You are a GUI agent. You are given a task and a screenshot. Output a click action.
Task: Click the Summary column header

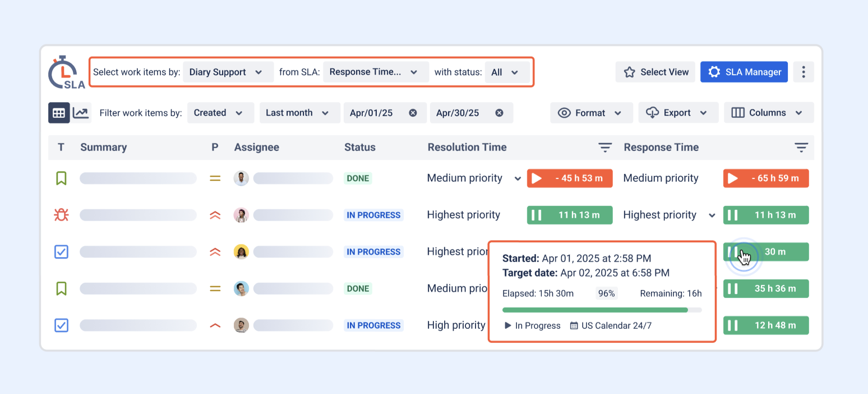click(x=104, y=148)
